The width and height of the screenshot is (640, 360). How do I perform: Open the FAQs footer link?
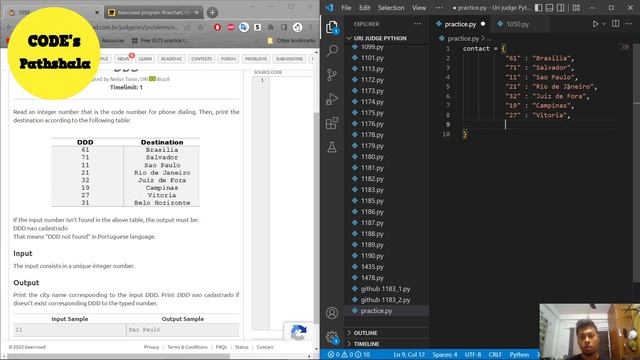tap(221, 347)
